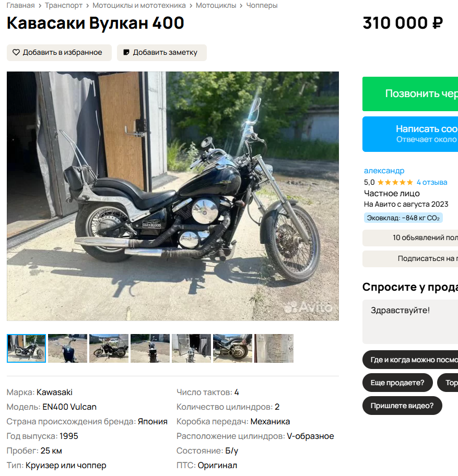This screenshot has width=458, height=476.
Task: Open the second motorcycle photo thumbnail
Action: tap(67, 348)
